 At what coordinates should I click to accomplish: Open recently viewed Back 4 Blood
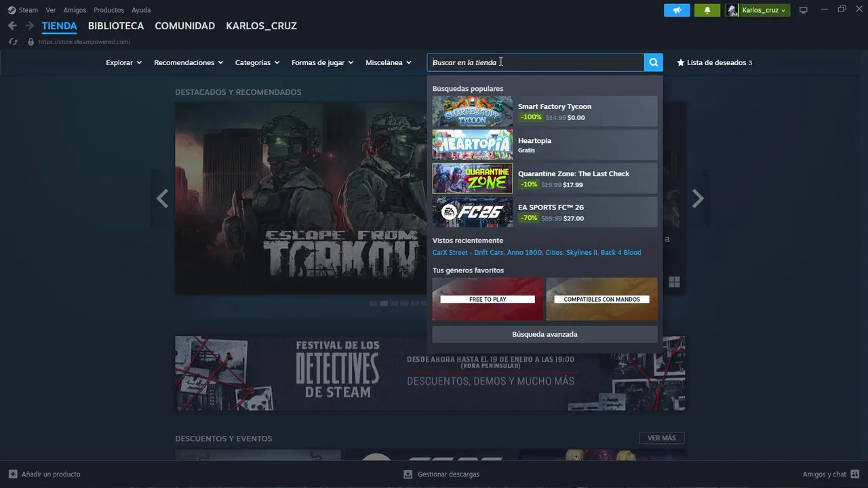point(620,252)
